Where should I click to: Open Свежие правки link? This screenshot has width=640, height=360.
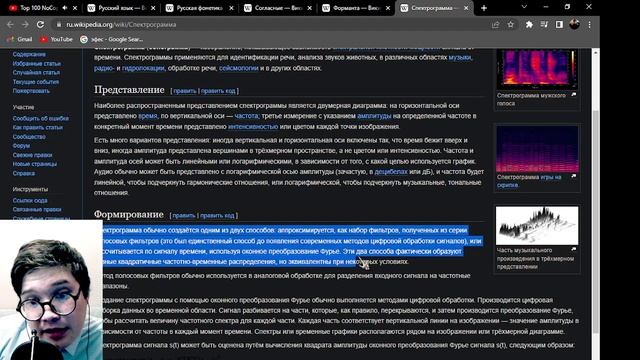32,155
